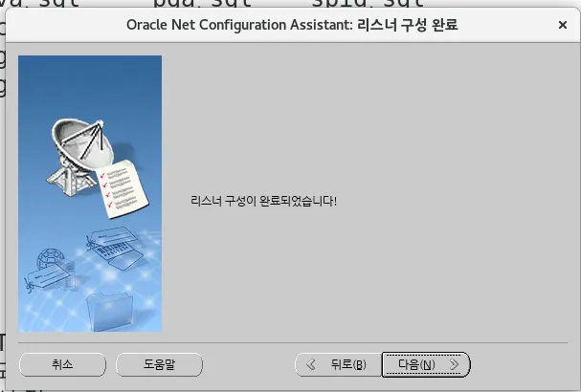Image resolution: width=581 pixels, height=392 pixels.
Task: Click the dialog title '리스너 구성 완료'
Action: 408,25
